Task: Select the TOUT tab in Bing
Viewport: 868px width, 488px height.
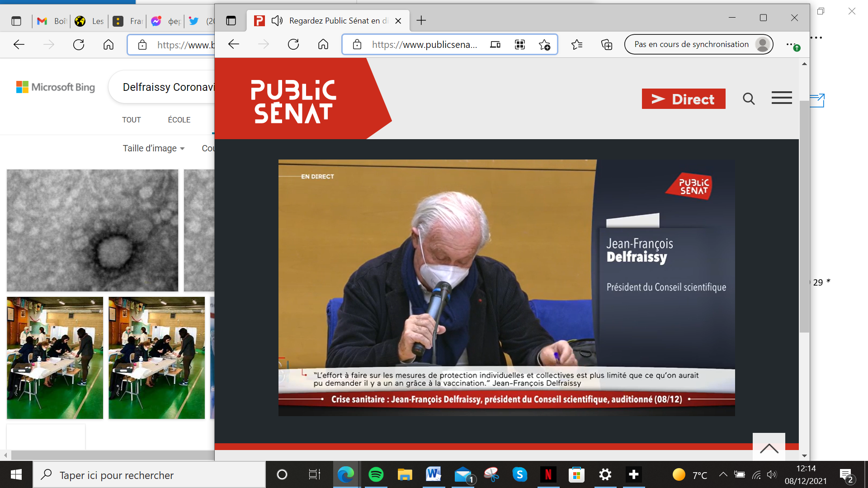Action: click(x=131, y=120)
